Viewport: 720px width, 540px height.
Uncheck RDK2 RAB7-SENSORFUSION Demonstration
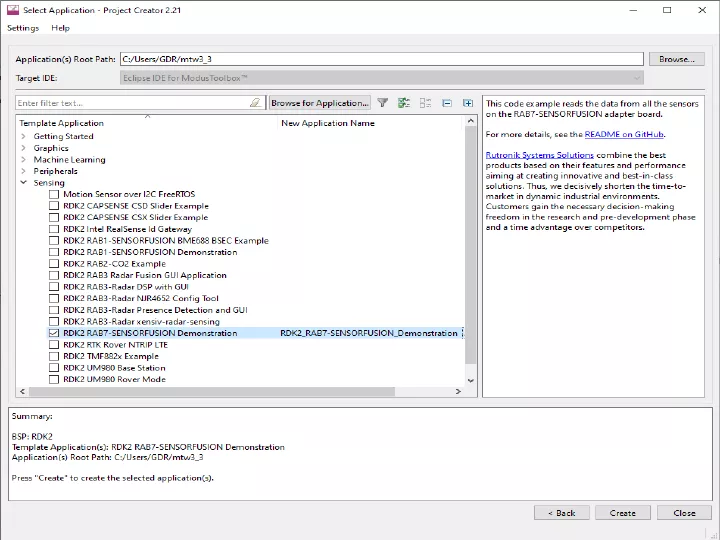coord(54,333)
